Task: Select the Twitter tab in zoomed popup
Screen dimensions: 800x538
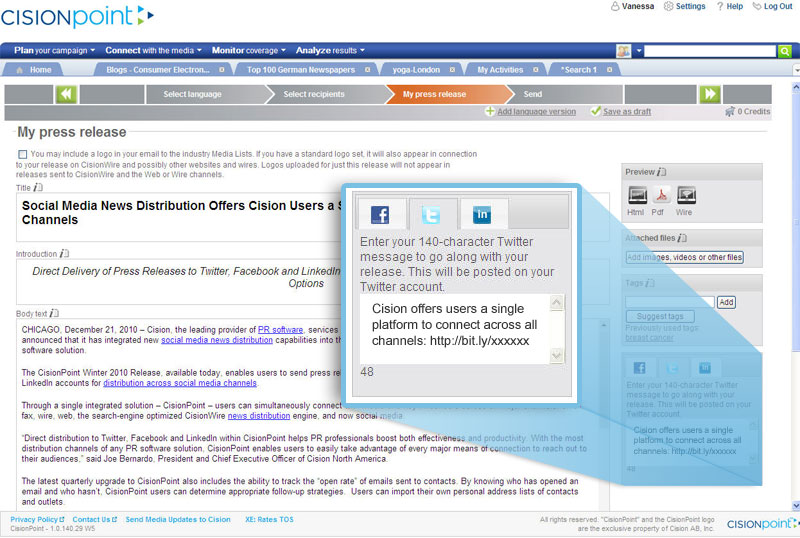Action: 431,215
